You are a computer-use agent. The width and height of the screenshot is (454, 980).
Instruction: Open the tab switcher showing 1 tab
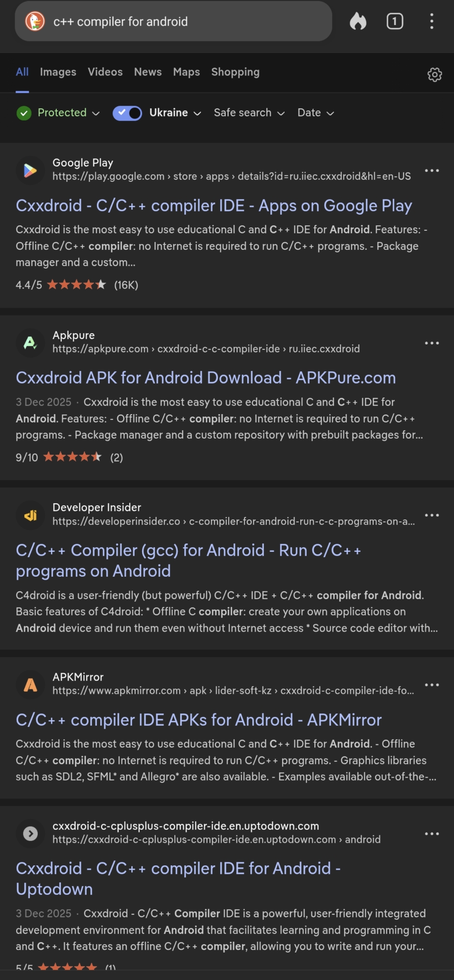(395, 22)
